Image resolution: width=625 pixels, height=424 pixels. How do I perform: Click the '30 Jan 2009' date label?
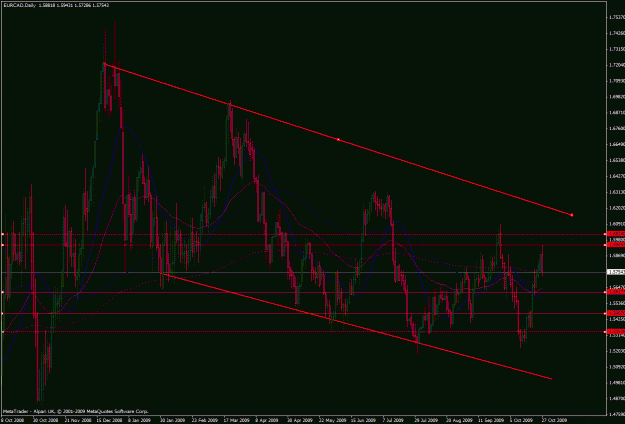coord(172,420)
